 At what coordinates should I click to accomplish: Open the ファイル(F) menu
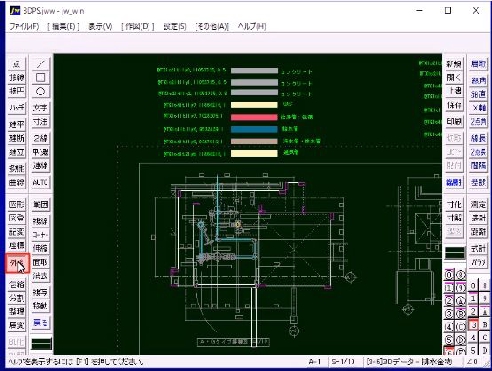click(x=24, y=27)
